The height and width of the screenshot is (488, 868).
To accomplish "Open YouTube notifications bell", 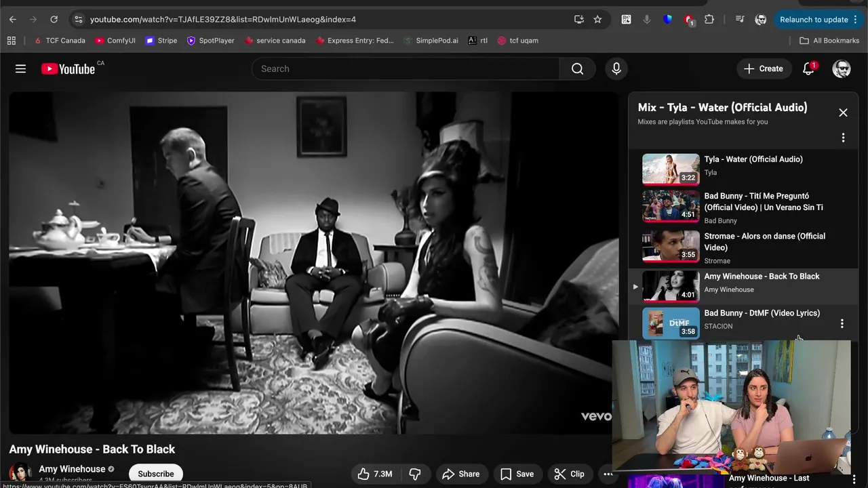I will click(808, 68).
